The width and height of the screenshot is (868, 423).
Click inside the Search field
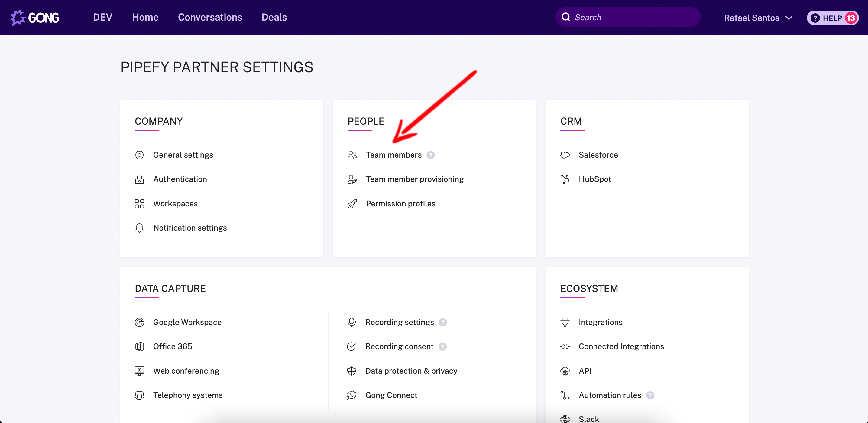pyautogui.click(x=633, y=17)
